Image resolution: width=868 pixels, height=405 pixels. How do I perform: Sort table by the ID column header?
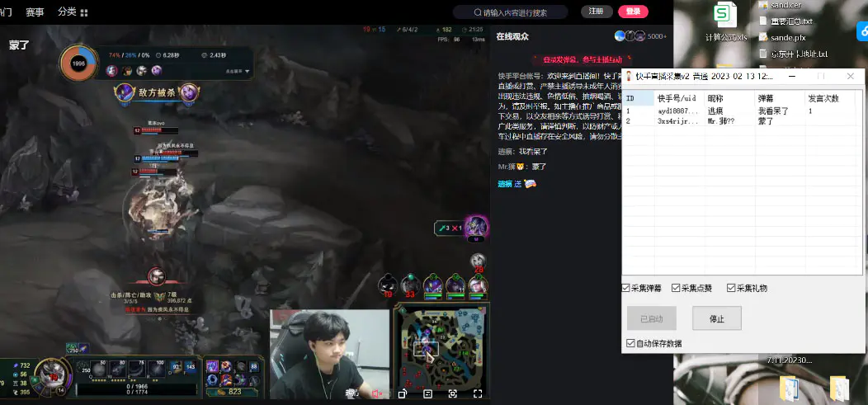pyautogui.click(x=639, y=98)
